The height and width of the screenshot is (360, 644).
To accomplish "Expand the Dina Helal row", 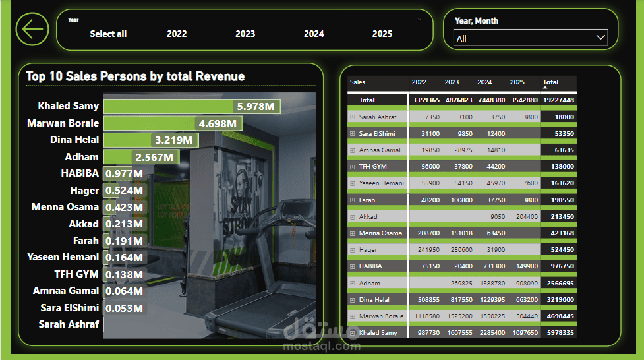I will pos(353,300).
